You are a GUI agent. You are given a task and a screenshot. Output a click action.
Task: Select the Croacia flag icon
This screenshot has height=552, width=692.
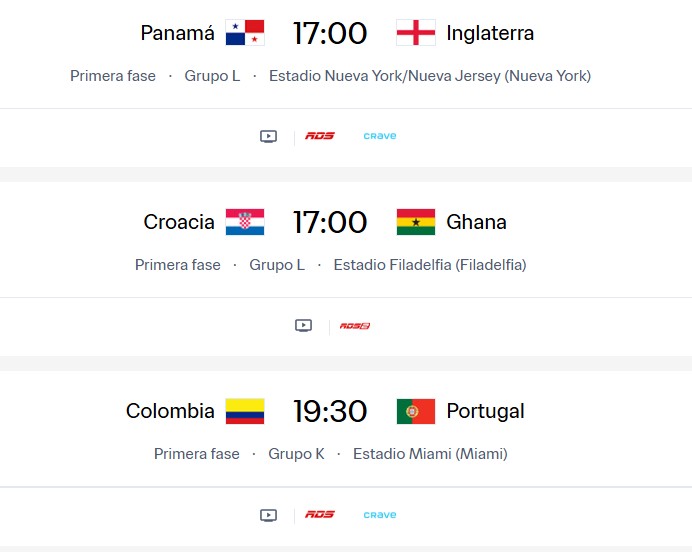coord(245,222)
